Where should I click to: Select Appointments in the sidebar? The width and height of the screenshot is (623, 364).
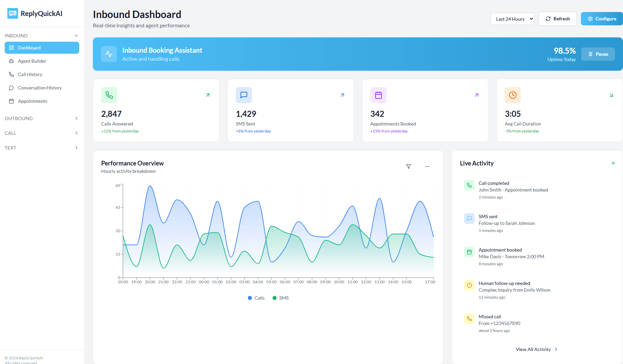click(x=32, y=101)
